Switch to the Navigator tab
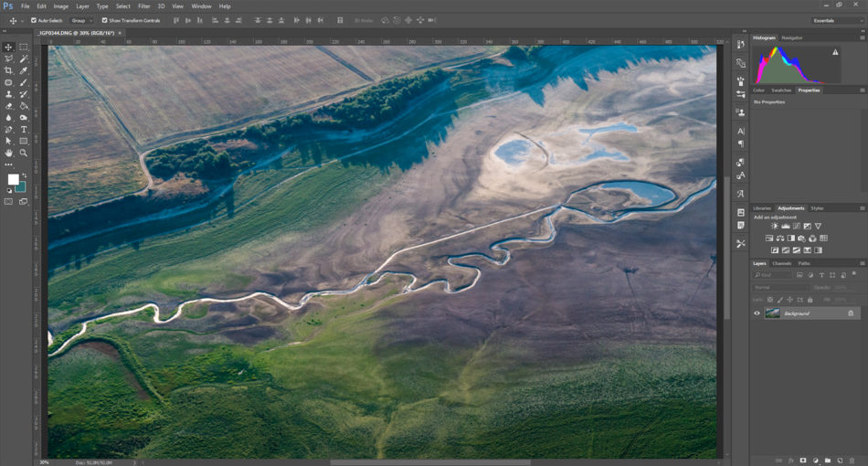 coord(792,37)
